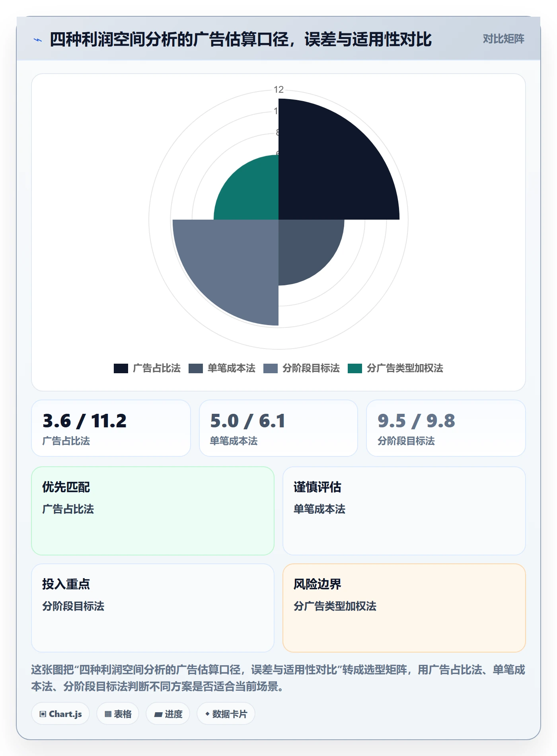This screenshot has height=756, width=557.
Task: Click the description paragraph starting with 这张图把
Action: pos(278,678)
